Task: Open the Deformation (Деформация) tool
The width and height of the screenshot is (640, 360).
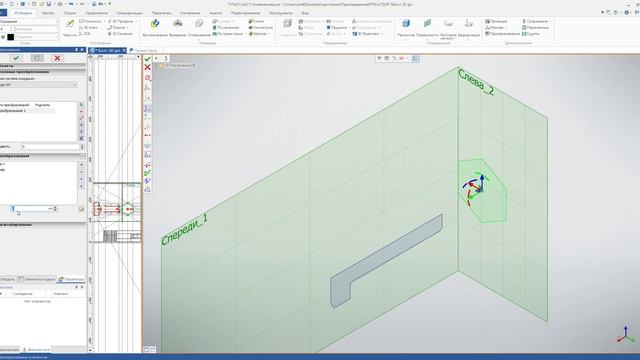Action: (469, 28)
